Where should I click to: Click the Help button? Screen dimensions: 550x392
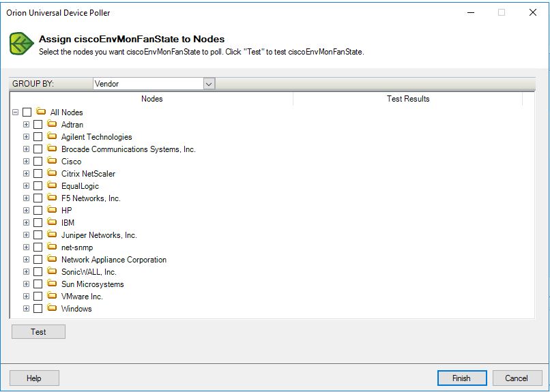34,378
